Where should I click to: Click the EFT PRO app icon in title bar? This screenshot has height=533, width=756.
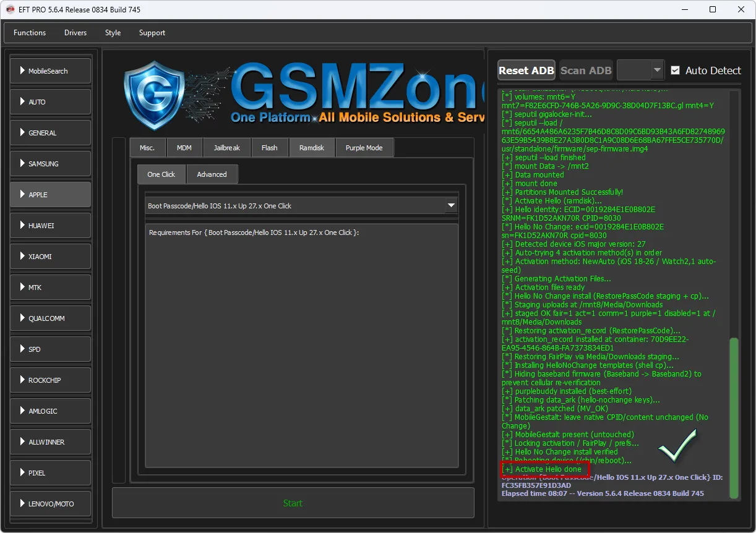pos(11,9)
